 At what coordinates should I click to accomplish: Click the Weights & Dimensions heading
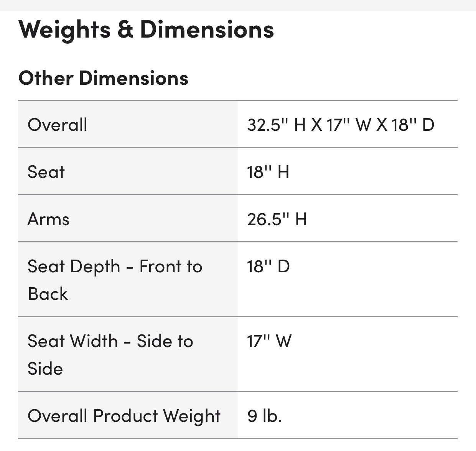tap(146, 30)
